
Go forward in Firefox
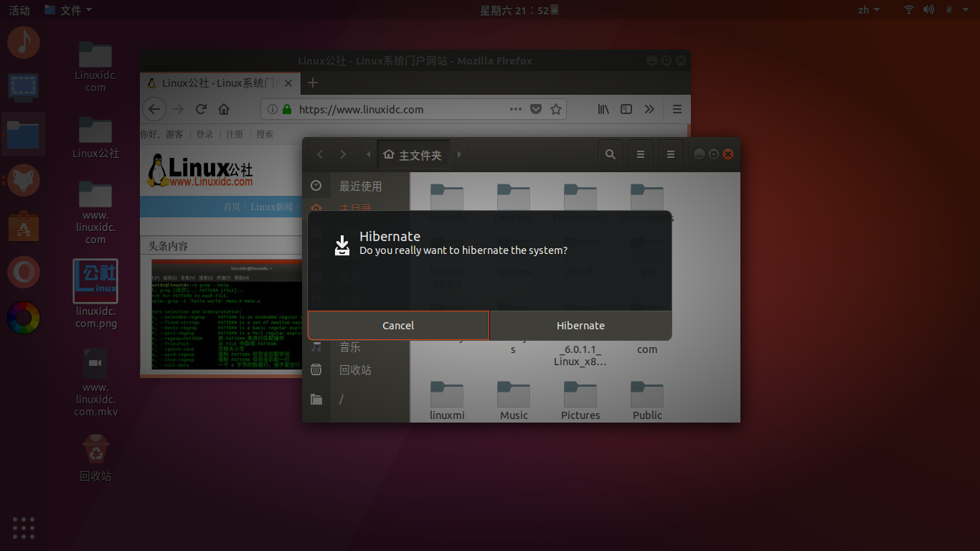coord(179,110)
